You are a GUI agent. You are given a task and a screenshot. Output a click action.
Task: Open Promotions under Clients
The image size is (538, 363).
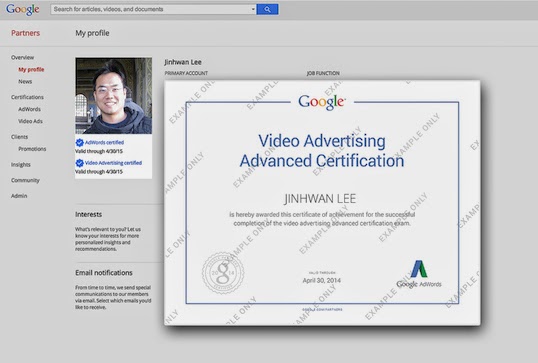coord(32,149)
